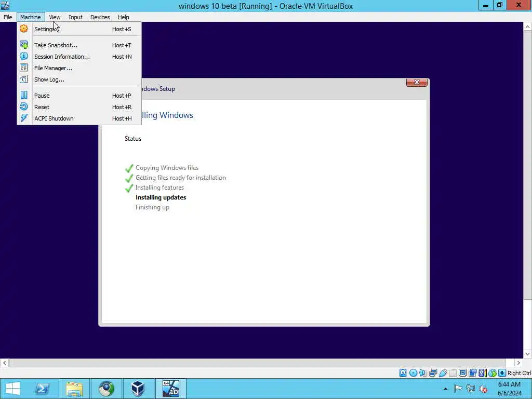Screen dimensions: 532x399
Task: Click vertical scrollbar up arrow
Action: coord(527,26)
